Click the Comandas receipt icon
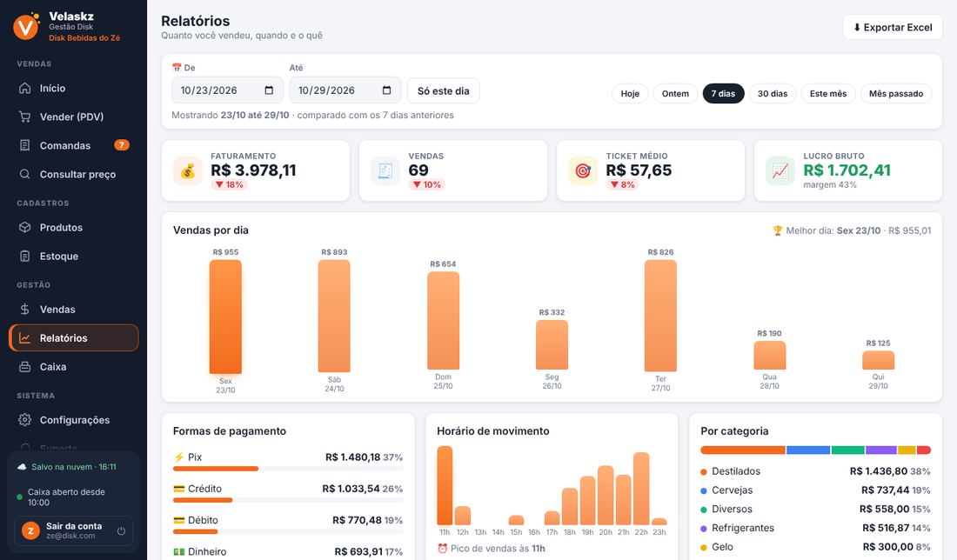Image resolution: width=957 pixels, height=560 pixels. [25, 145]
